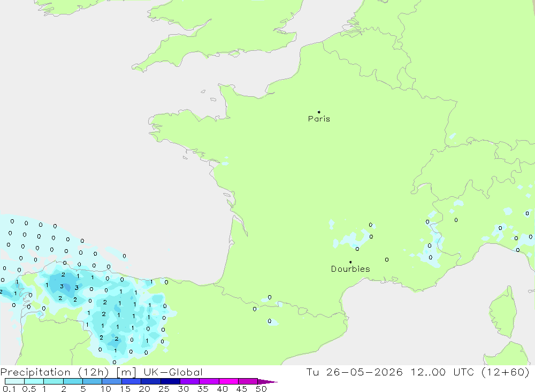Pick the legend swatch between 20 and 25

click(151, 381)
